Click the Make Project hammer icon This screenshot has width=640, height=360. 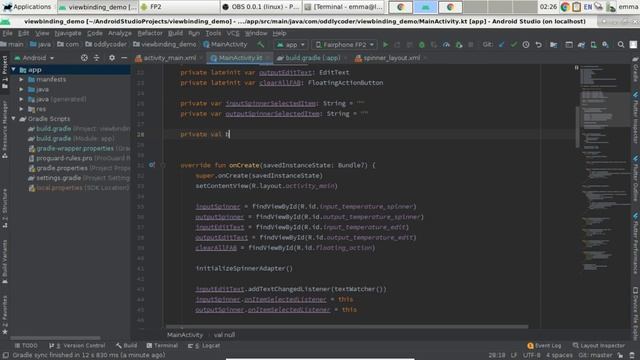click(261, 44)
